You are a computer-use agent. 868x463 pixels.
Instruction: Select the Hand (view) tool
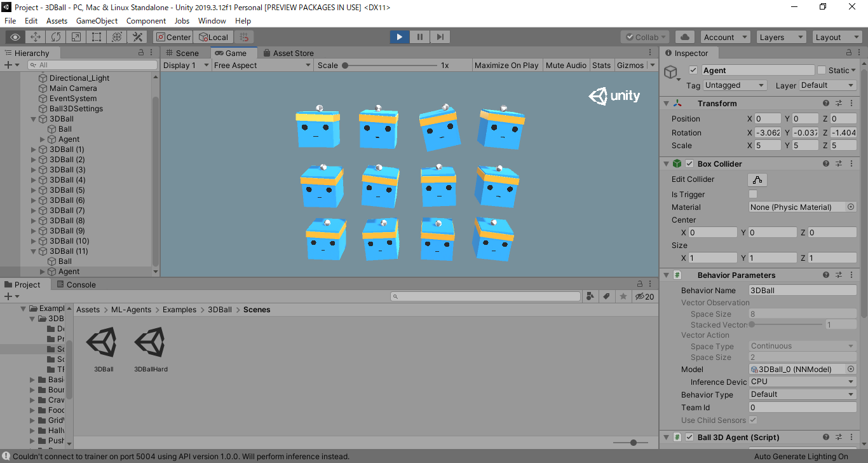click(15, 37)
